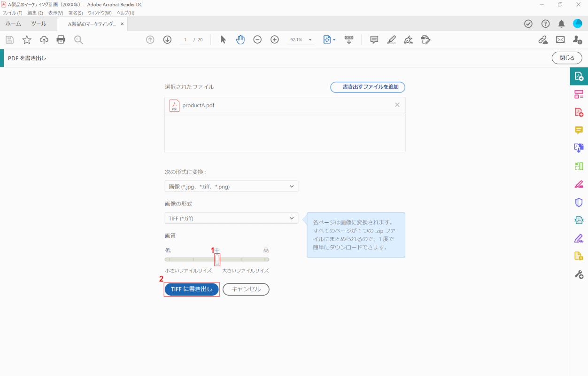Click the zoom out minus icon
The height and width of the screenshot is (376, 588).
(257, 40)
